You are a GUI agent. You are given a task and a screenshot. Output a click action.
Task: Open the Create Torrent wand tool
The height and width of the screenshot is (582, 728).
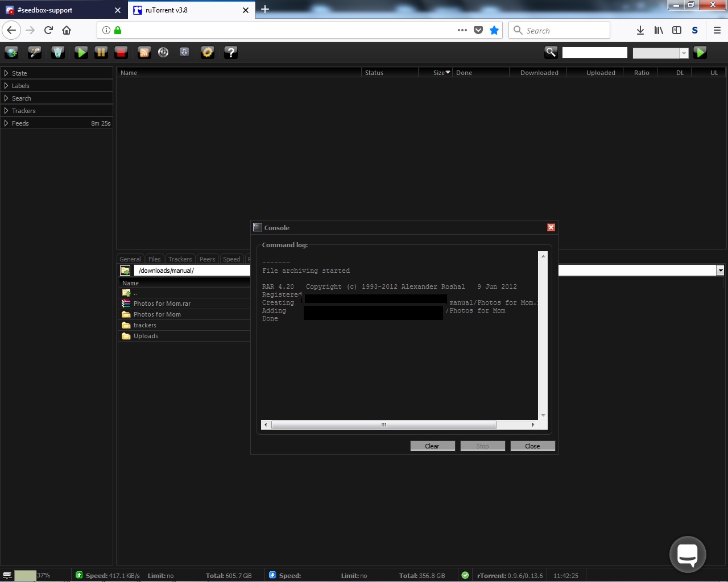pos(35,53)
